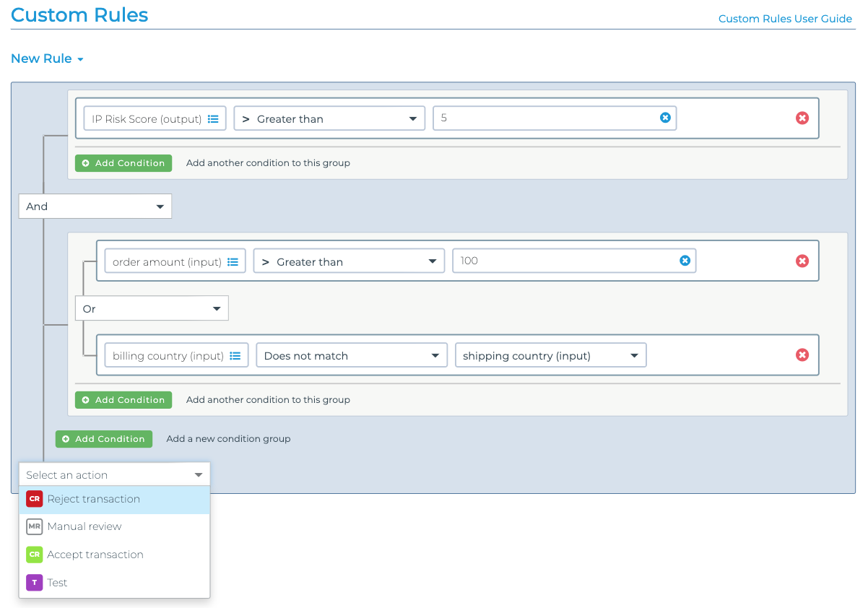Viewport: 868px width, 608px height.
Task: Open Greater than operator for IP Risk Score
Action: (329, 118)
